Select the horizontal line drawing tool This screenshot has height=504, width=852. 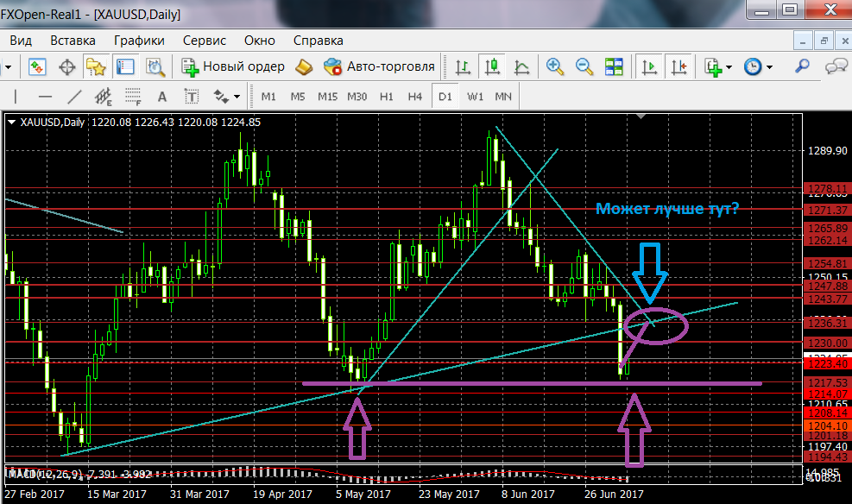click(45, 98)
